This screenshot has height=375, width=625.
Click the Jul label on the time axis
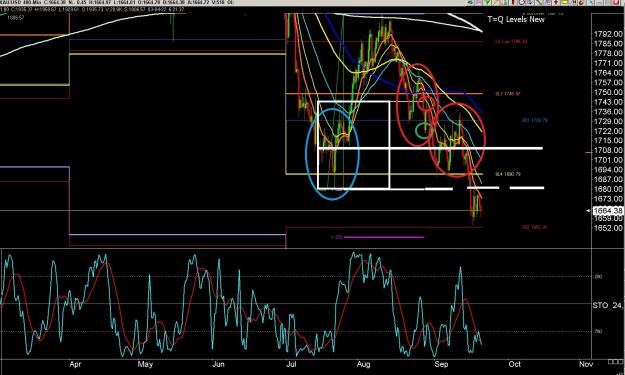click(291, 364)
